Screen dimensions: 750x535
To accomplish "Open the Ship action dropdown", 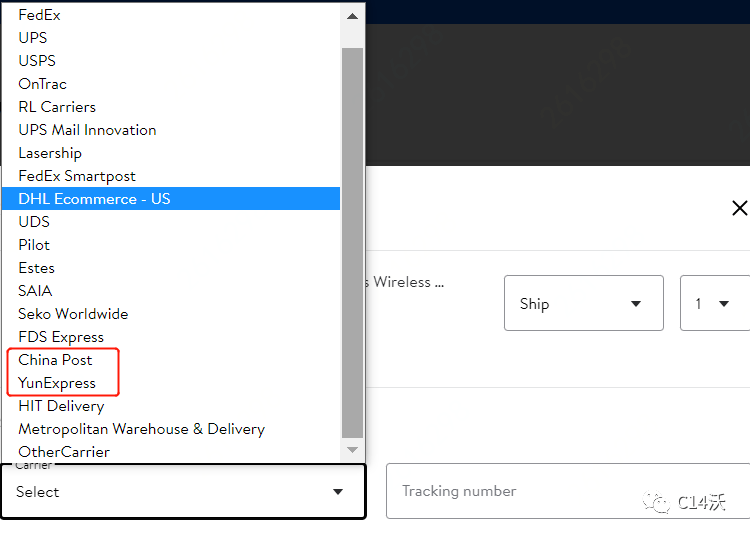I will coord(583,303).
